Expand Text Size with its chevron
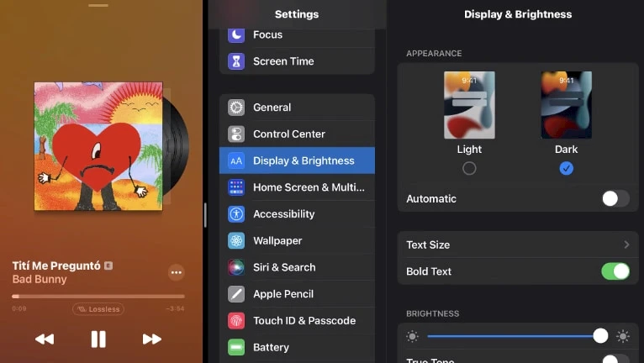 coord(626,245)
